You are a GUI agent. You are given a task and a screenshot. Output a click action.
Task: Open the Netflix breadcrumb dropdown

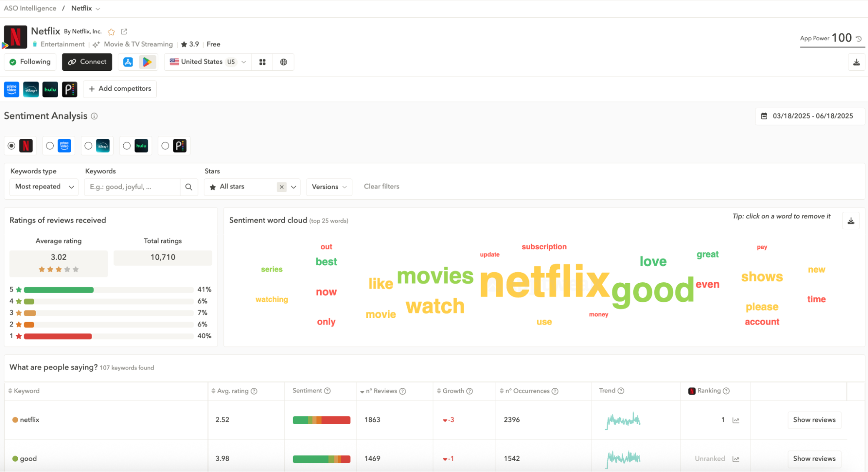click(86, 8)
